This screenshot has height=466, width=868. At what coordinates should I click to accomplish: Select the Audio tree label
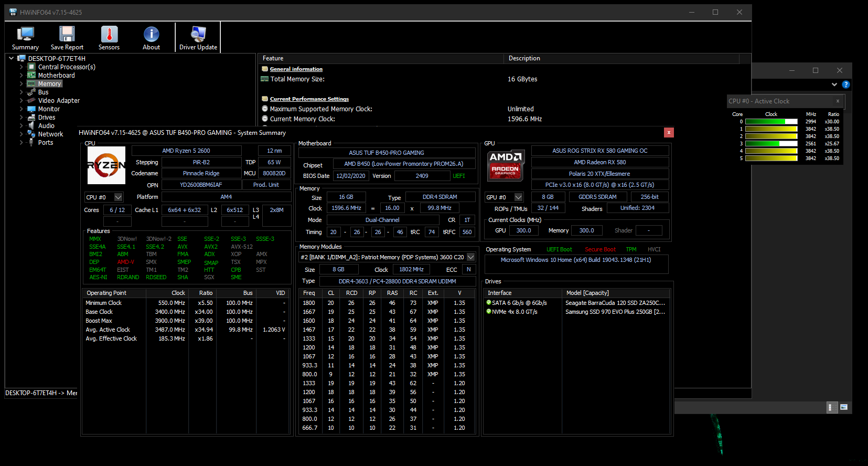click(x=46, y=125)
